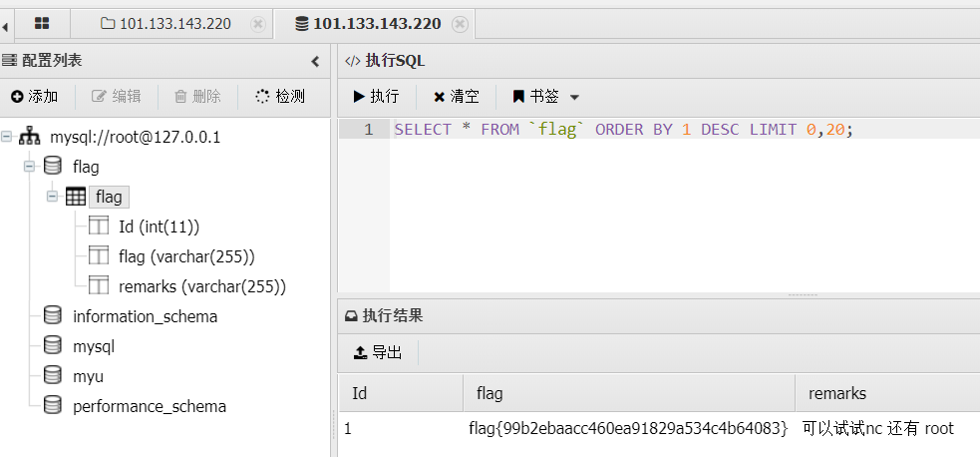Close the database 101.133.143.220 tab
This screenshot has height=457, width=980.
[x=460, y=24]
